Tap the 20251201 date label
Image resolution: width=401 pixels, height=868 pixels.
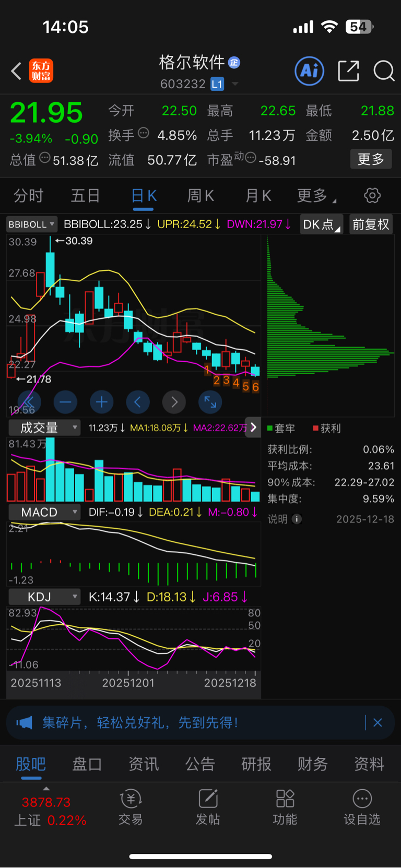(x=128, y=683)
